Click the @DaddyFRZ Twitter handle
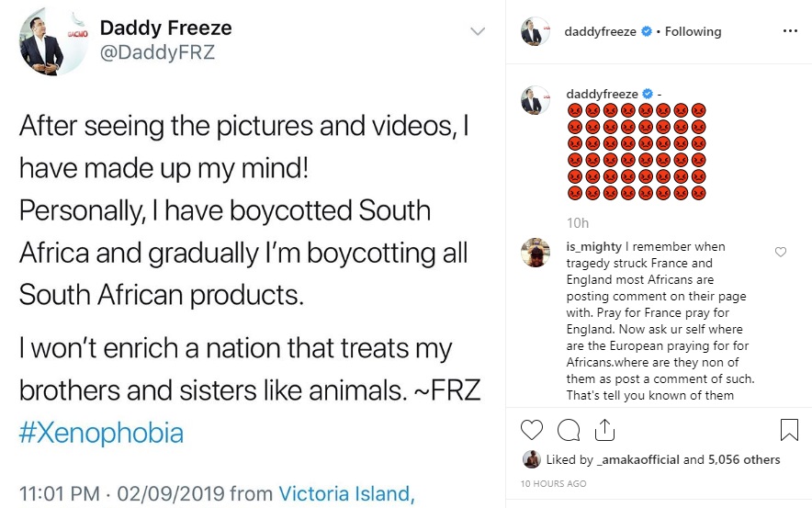This screenshot has width=812, height=508. tap(157, 53)
